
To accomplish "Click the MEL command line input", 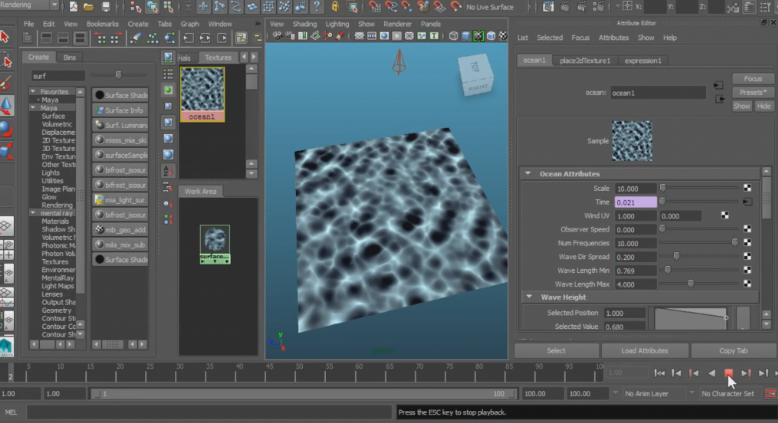I will point(208,412).
